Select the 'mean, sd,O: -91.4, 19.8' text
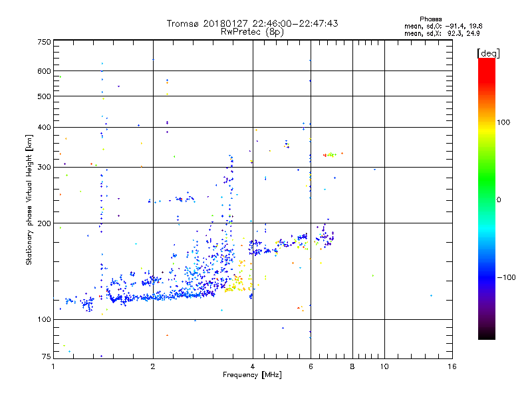Screen dimensions: 532x399 [443, 26]
